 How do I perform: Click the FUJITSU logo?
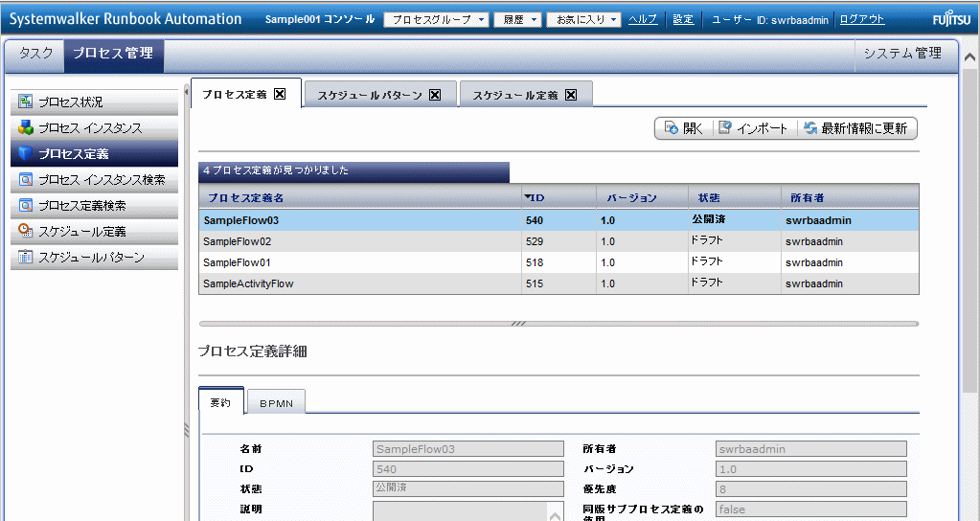[x=950, y=19]
